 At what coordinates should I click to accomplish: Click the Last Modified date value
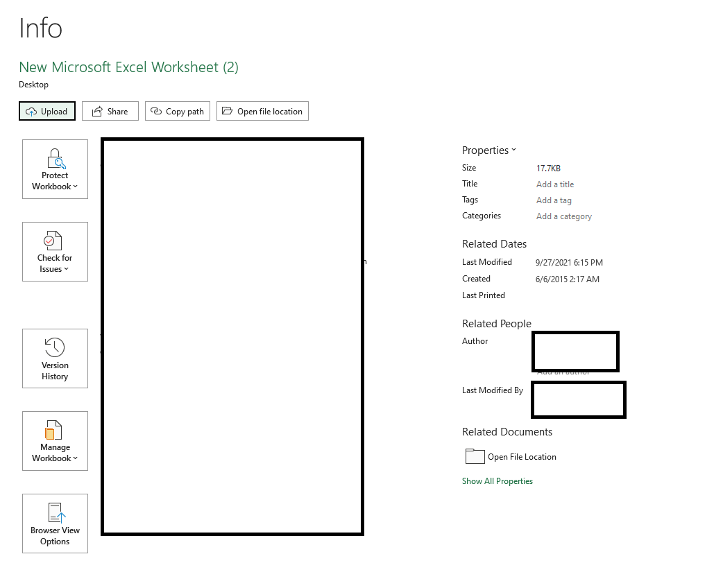pyautogui.click(x=570, y=262)
